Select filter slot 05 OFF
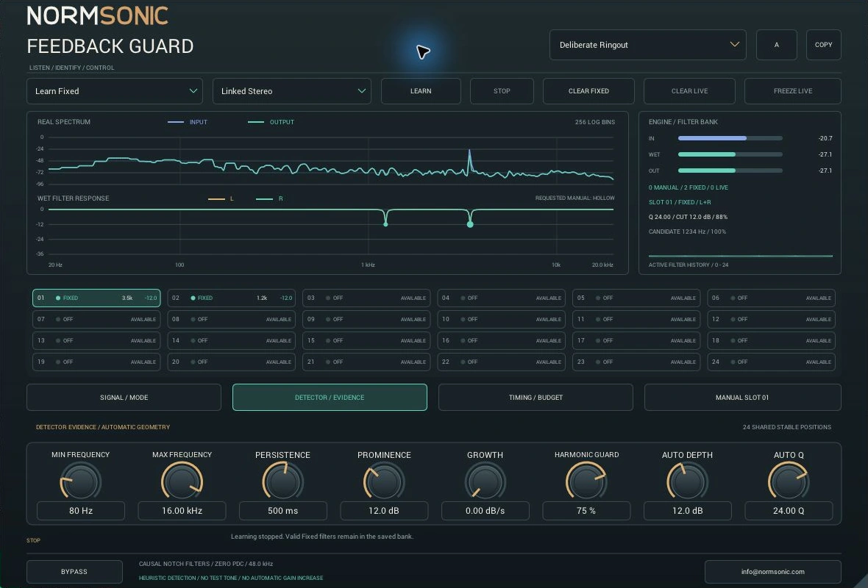Screen dimensions: 868x588 coord(636,298)
